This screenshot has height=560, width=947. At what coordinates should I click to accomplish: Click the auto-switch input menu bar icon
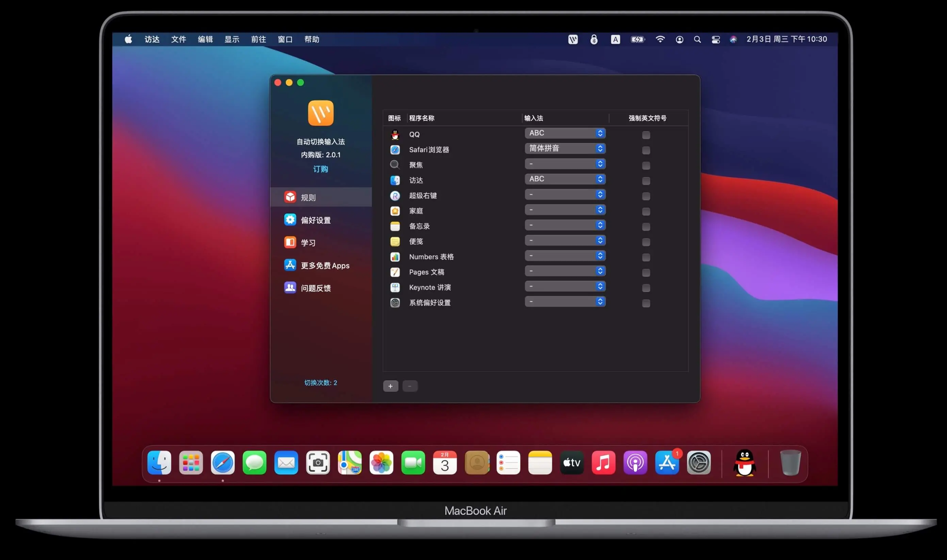point(573,39)
